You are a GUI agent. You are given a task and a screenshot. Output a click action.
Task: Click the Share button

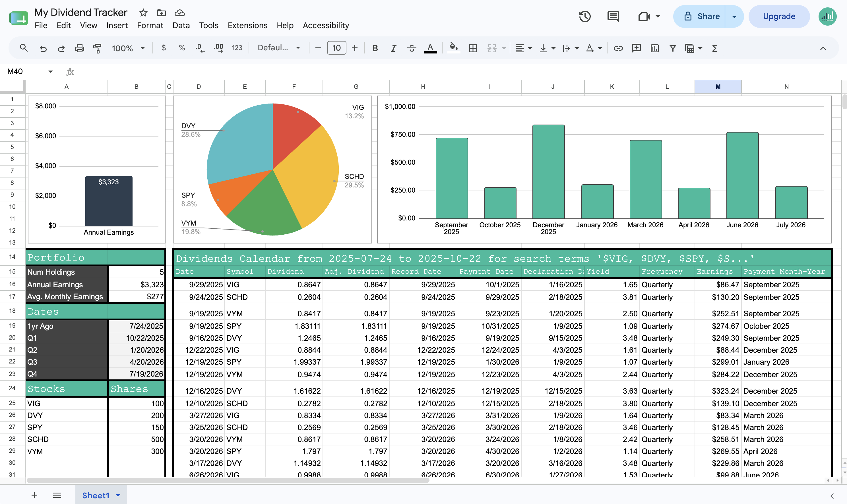point(699,16)
